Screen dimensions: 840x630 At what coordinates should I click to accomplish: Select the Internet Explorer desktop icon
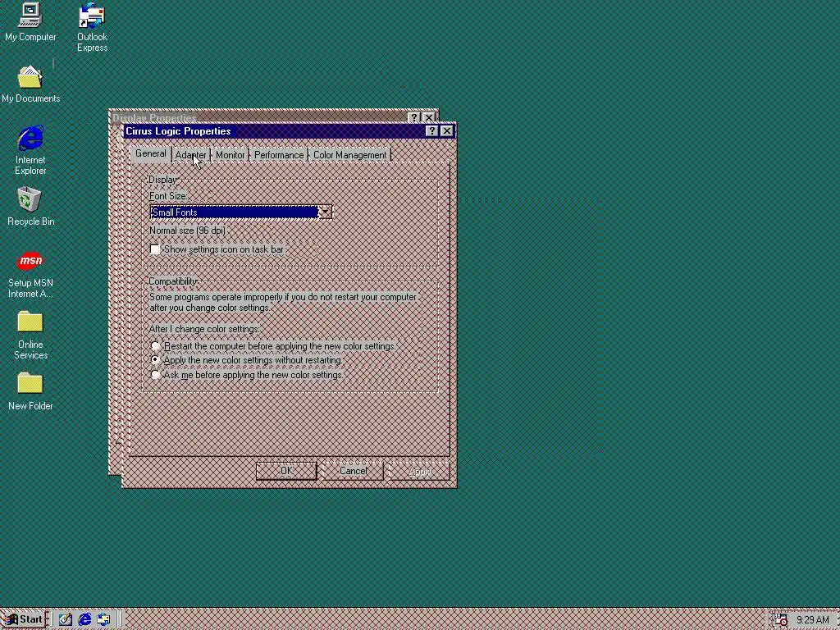pyautogui.click(x=30, y=150)
